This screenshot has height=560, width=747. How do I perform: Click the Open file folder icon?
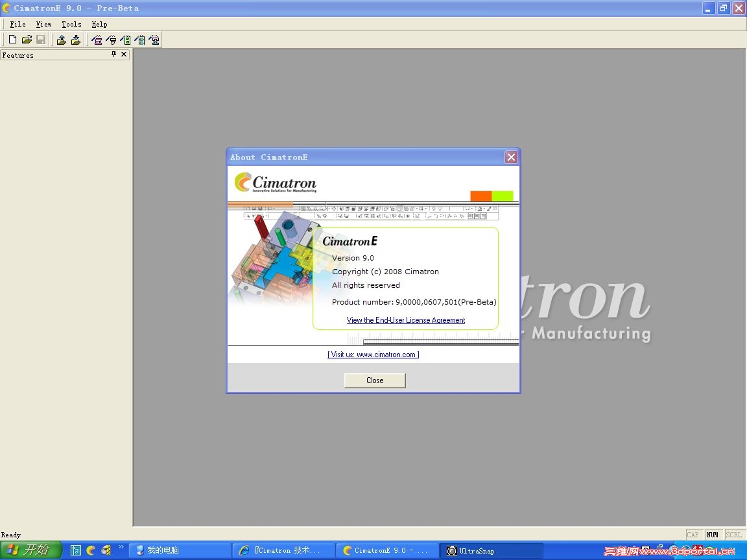click(x=27, y=40)
